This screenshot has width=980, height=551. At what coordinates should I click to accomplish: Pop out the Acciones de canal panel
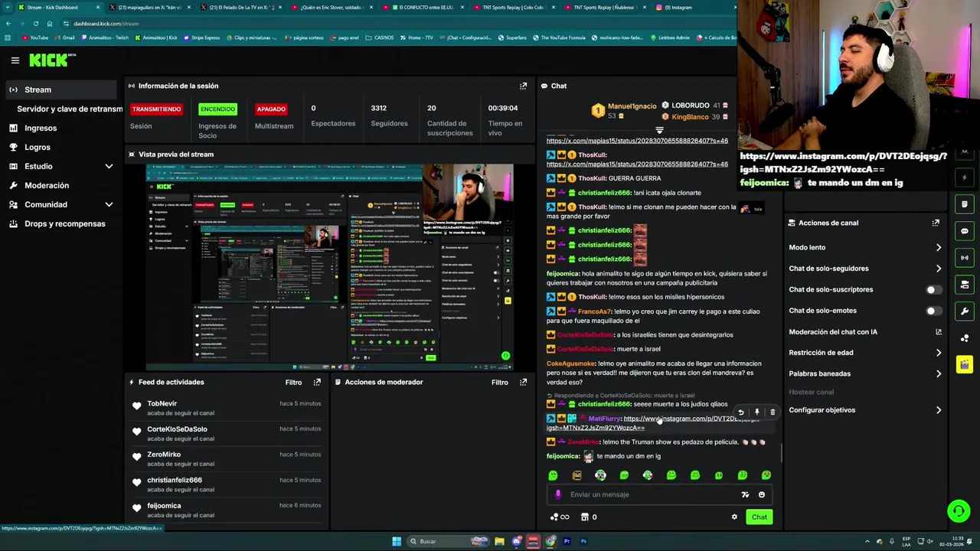pos(936,223)
